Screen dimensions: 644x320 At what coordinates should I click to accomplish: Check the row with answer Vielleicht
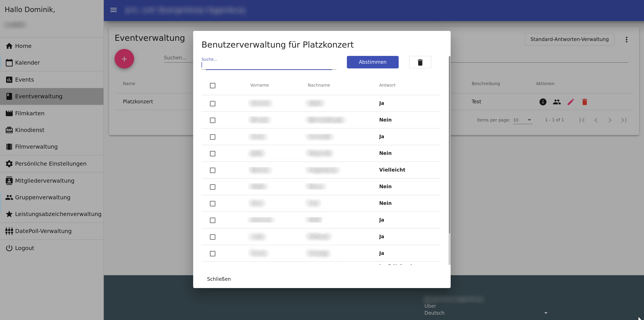[212, 170]
